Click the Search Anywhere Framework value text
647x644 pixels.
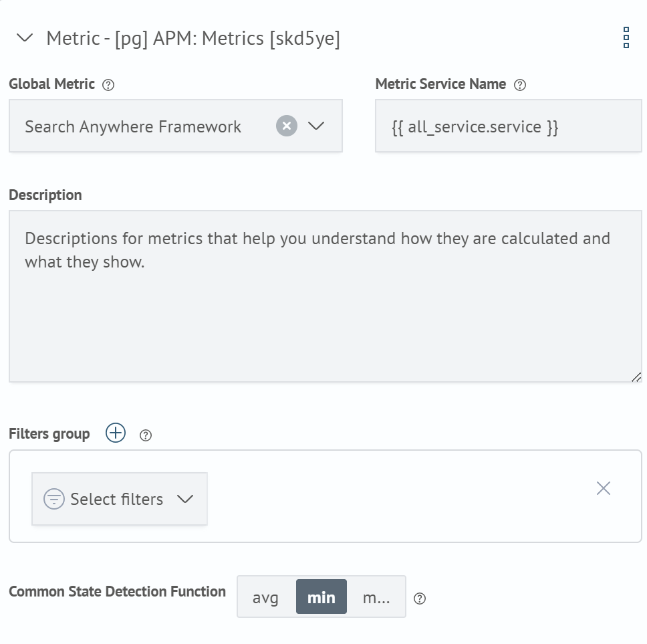pyautogui.click(x=133, y=126)
